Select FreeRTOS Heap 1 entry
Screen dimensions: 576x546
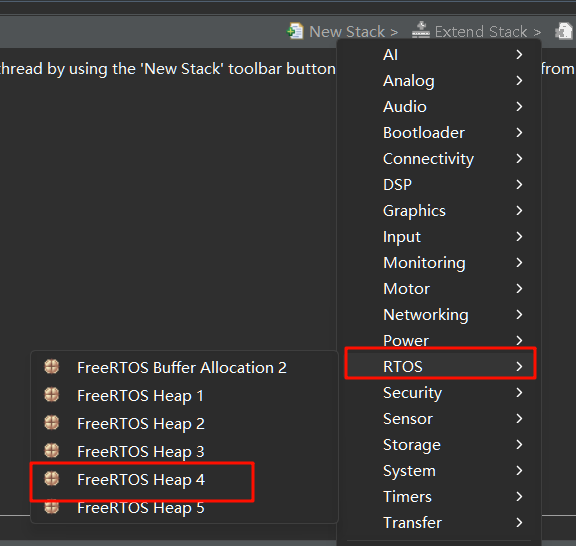pyautogui.click(x=184, y=396)
